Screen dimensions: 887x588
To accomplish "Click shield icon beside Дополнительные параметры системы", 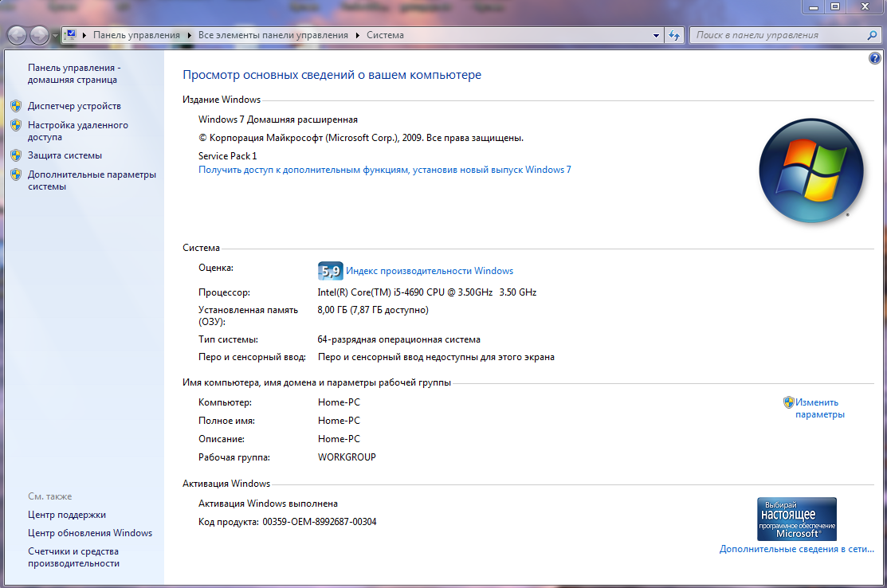I will [x=16, y=174].
